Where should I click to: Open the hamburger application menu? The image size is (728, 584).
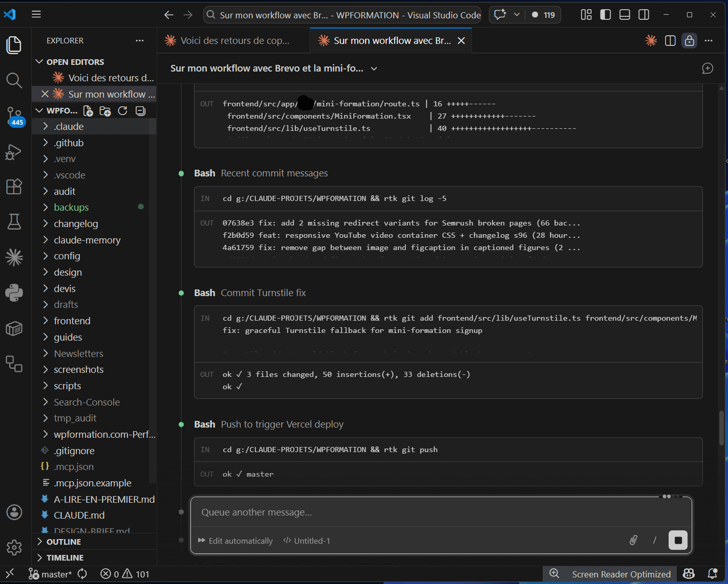click(36, 14)
